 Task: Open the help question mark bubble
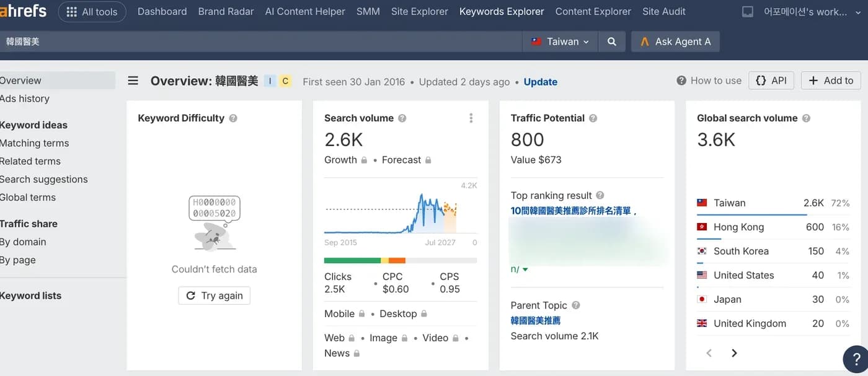click(857, 360)
